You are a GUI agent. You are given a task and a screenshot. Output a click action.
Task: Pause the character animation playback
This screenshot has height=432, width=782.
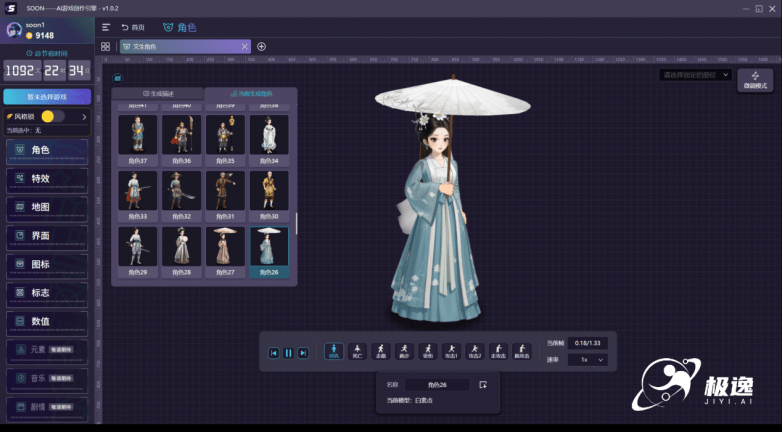(289, 353)
